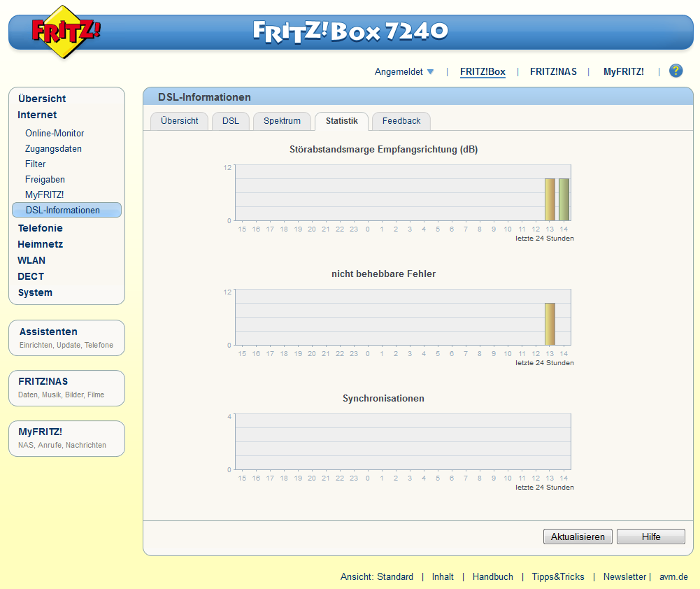Visit avm.de footer link
Viewport: 700px width, 589px height.
673,577
